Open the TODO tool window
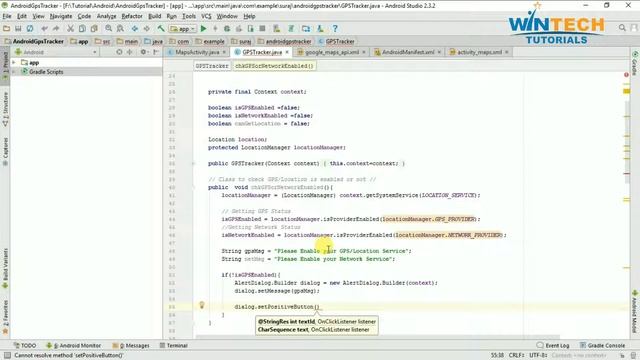This screenshot has width=640, height=360. (x=24, y=345)
